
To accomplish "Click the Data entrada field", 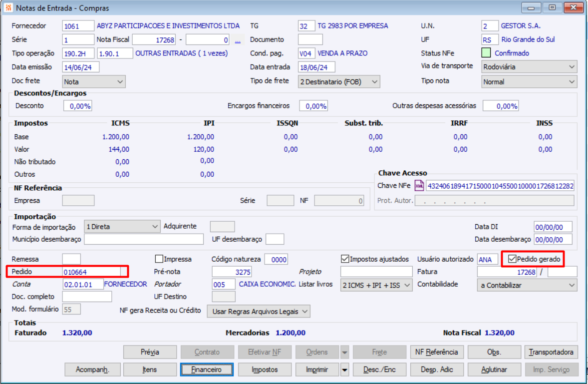I will coord(316,67).
